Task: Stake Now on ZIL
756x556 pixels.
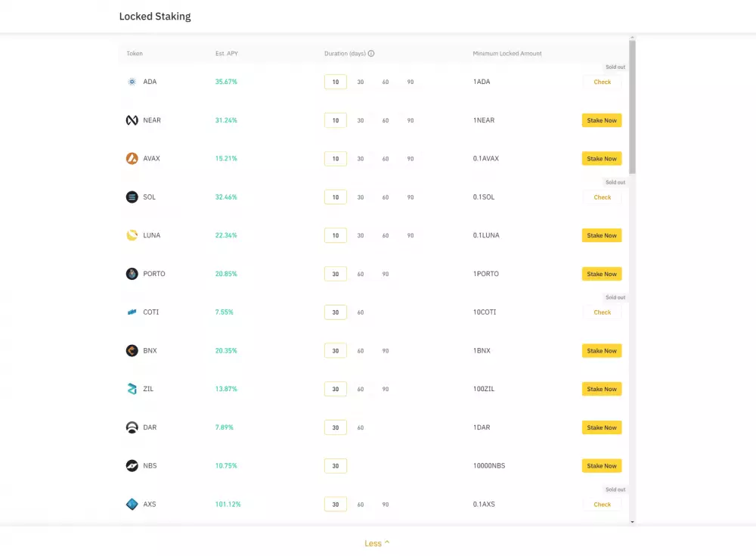Action: coord(601,389)
